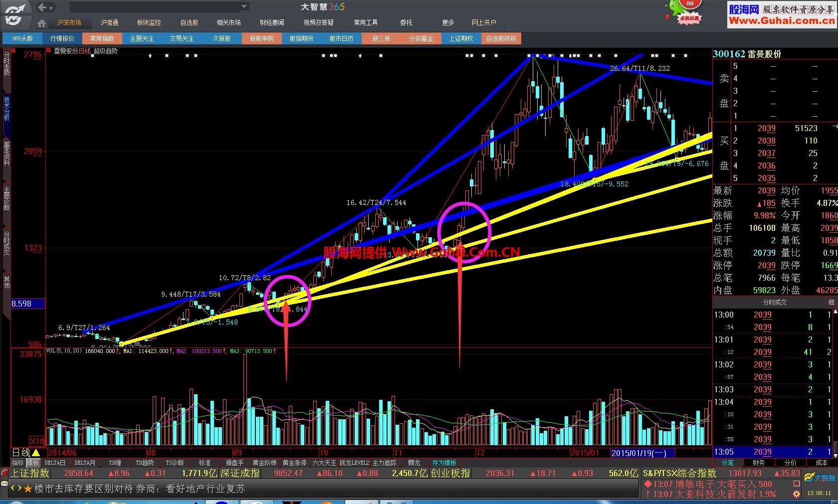Click the gear settings icon in alert bar
This screenshot has height=504, width=838.
pos(797,494)
